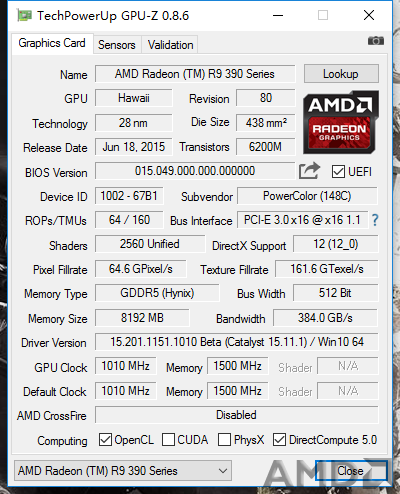Click the GPU-Z app icon in title bar
The image size is (400, 494).
coord(25,15)
